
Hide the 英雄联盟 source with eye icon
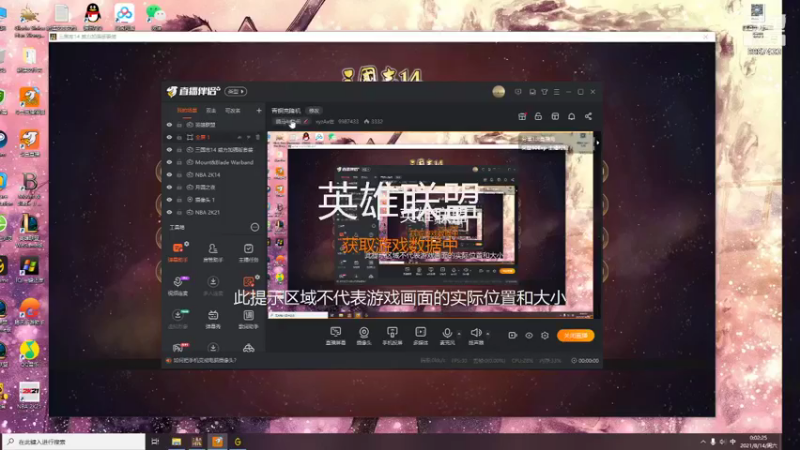coord(169,124)
